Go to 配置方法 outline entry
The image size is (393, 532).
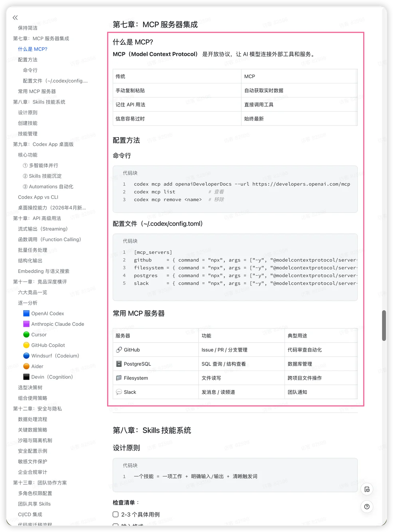click(28, 60)
